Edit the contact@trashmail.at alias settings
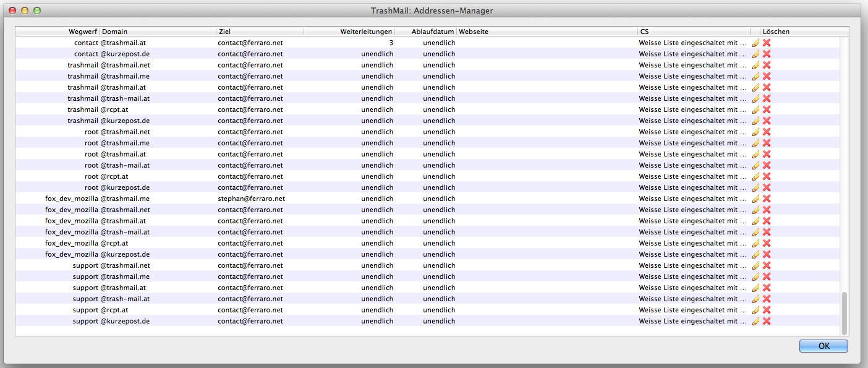Image resolution: width=868 pixels, height=368 pixels. click(755, 43)
